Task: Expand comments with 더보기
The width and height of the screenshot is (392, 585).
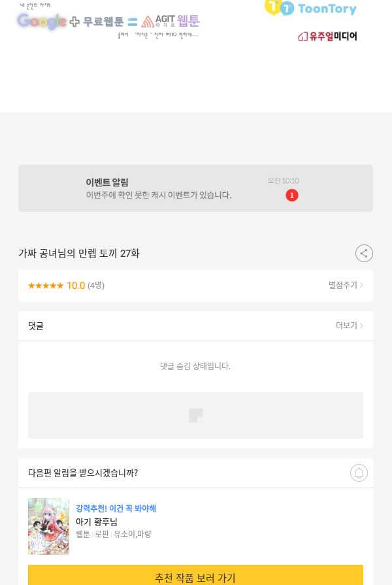Action: click(349, 326)
